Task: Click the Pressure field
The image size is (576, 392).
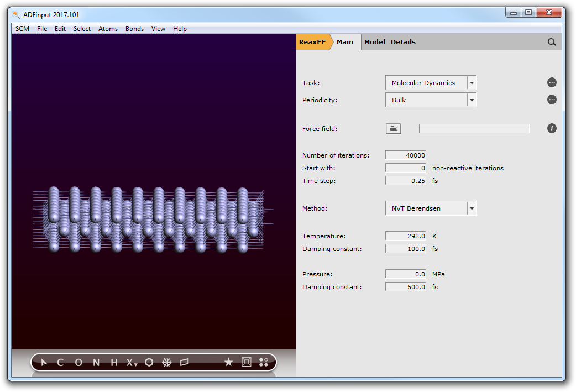Action: (406, 274)
